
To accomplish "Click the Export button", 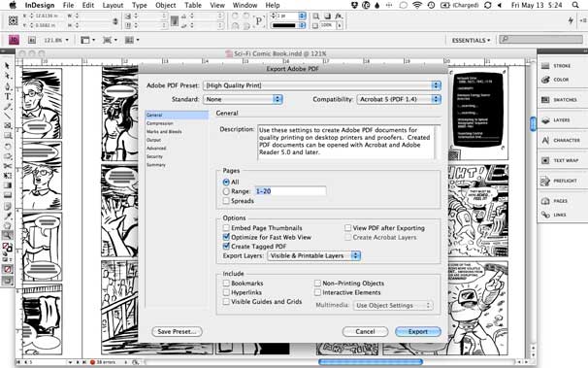I will pos(418,332).
